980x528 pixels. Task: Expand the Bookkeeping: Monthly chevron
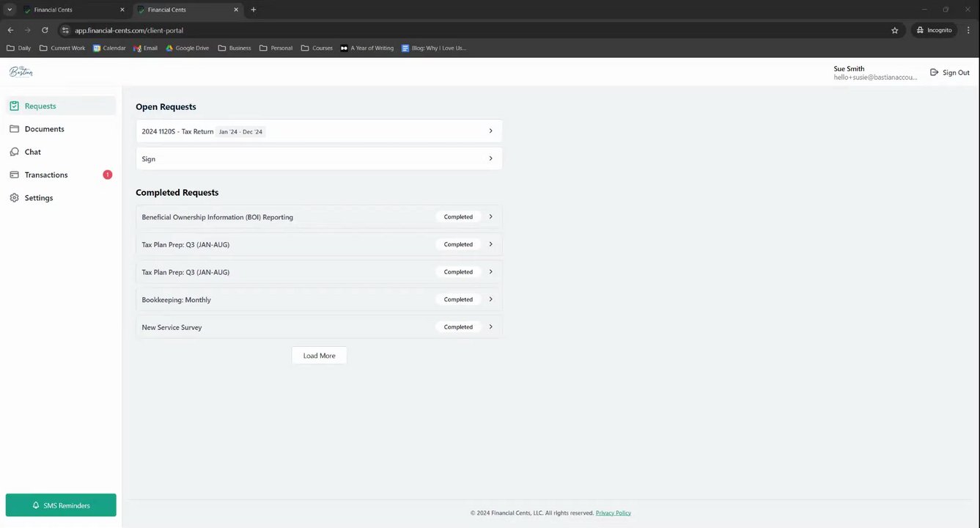(490, 299)
